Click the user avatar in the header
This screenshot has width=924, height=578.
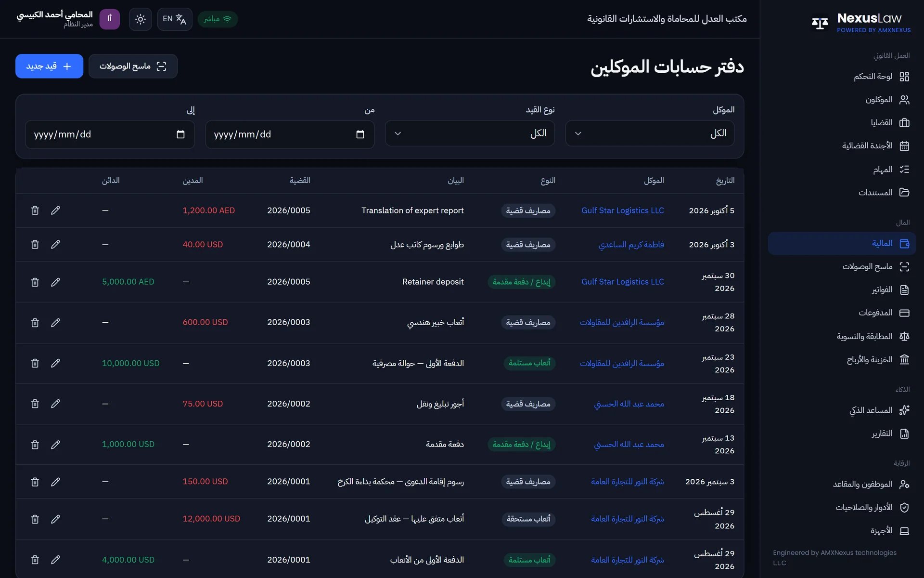(x=110, y=19)
